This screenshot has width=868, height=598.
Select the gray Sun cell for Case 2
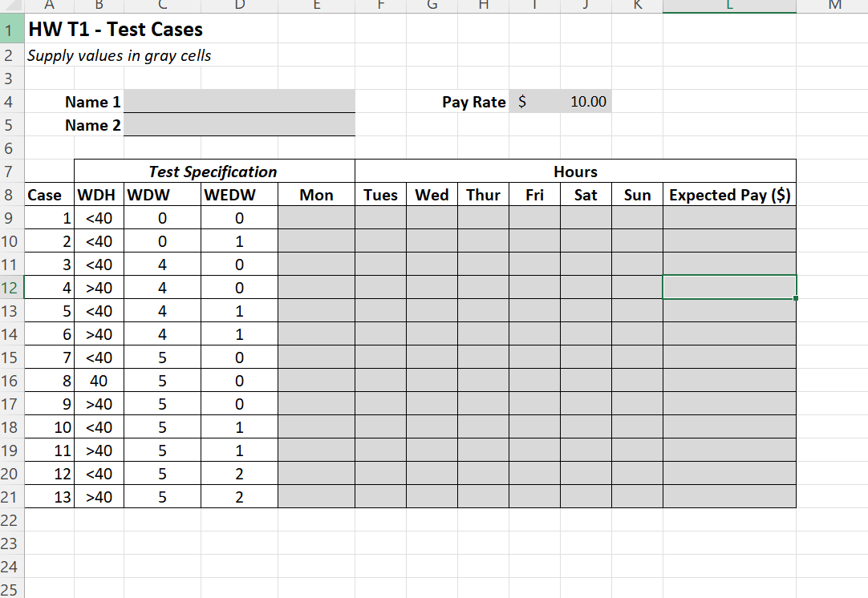pos(637,240)
